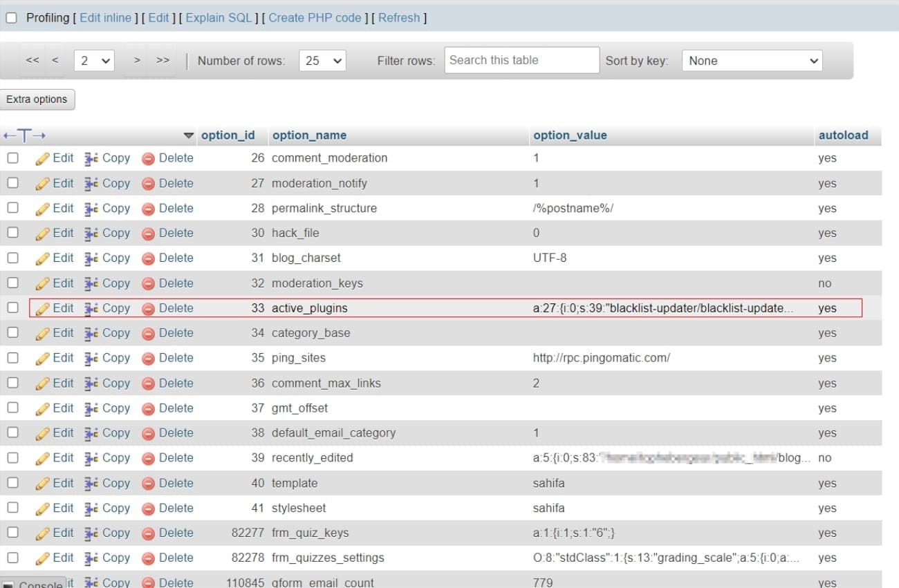This screenshot has width=899, height=588.
Task: Click the full texts toggle arrows icon
Action: pos(24,135)
